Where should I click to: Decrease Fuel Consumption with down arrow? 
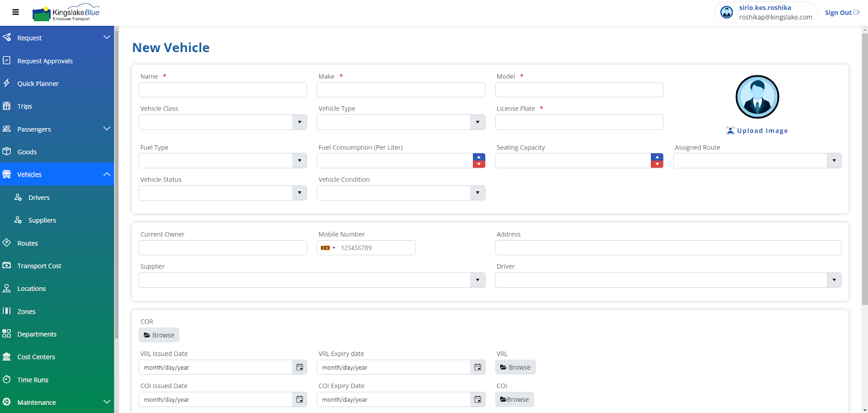479,164
